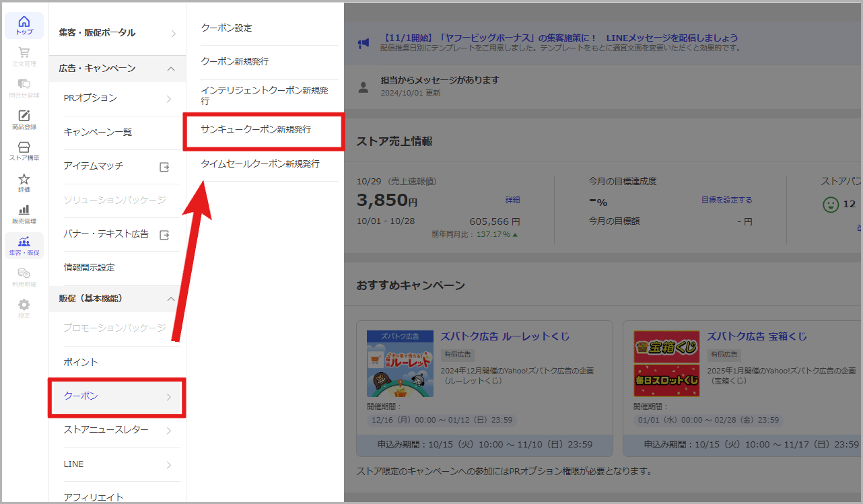Click the ルーレットくじ campaign thumbnail
The height and width of the screenshot is (504, 863).
pyautogui.click(x=400, y=363)
